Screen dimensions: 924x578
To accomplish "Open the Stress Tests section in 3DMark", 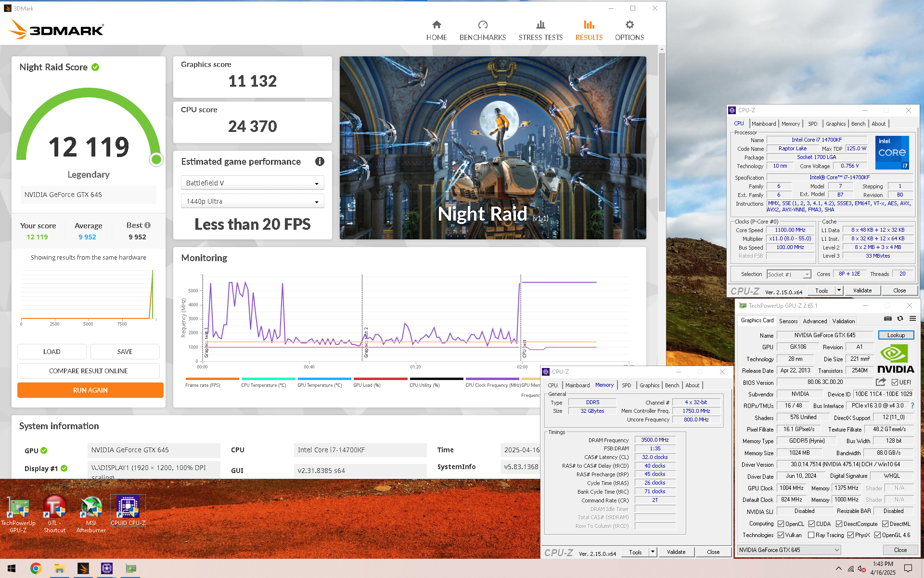I will 540,31.
